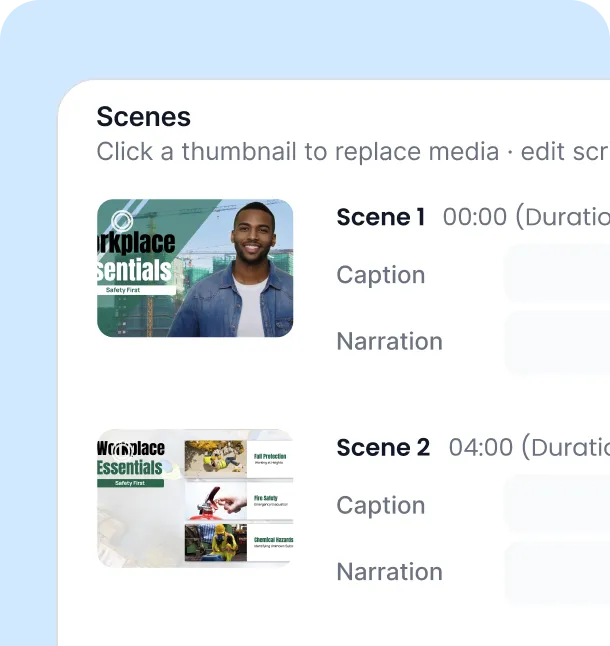
Task: Click the Scene 2 Caption input field
Action: pos(557,504)
